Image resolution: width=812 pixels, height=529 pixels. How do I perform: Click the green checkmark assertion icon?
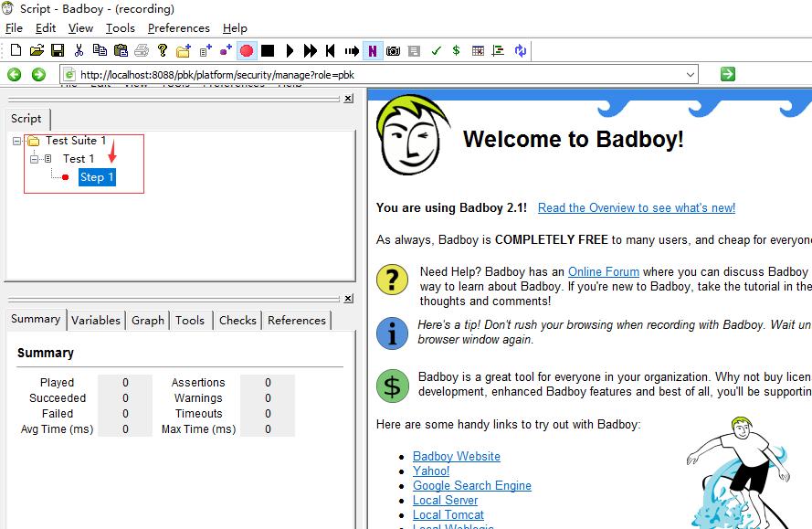[436, 51]
